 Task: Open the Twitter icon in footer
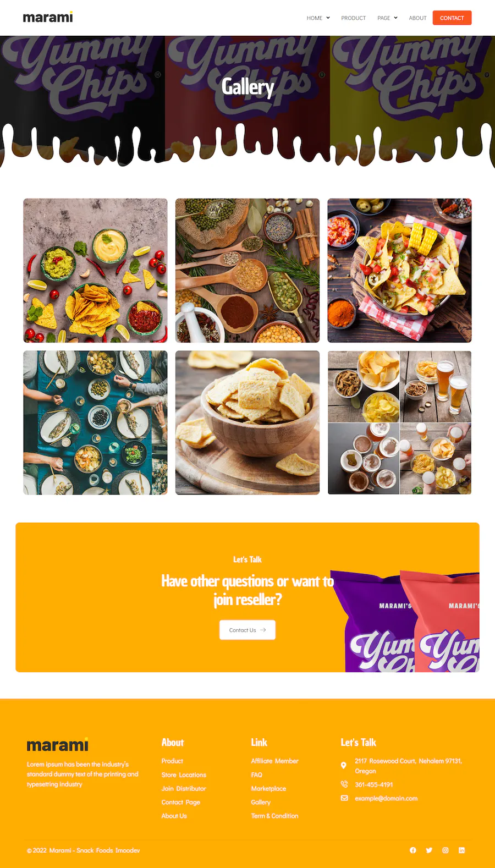(429, 850)
